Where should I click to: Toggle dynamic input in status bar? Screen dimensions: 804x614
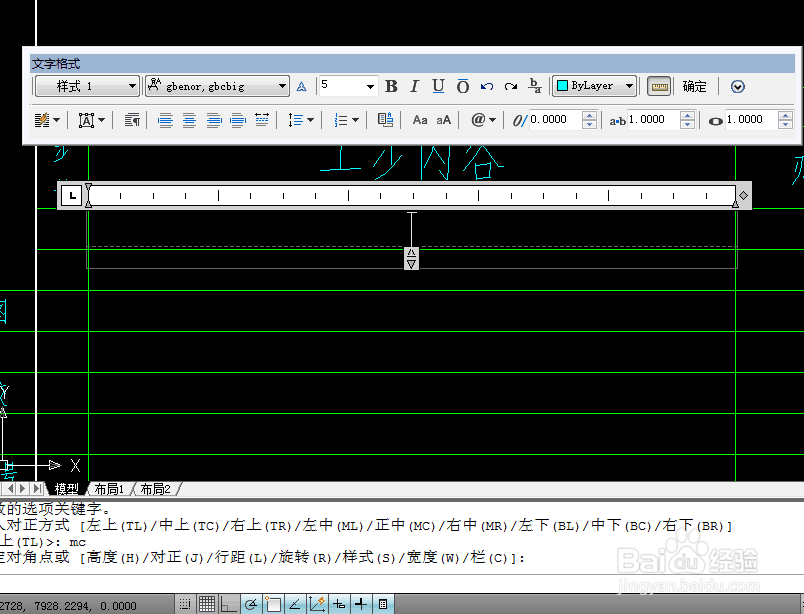coord(339,604)
